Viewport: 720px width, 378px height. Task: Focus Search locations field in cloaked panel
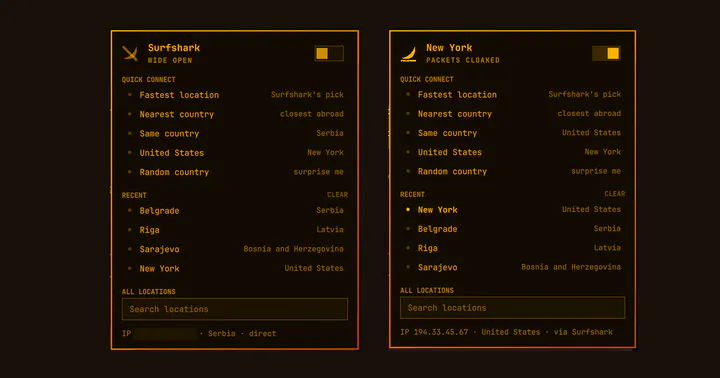click(x=512, y=308)
